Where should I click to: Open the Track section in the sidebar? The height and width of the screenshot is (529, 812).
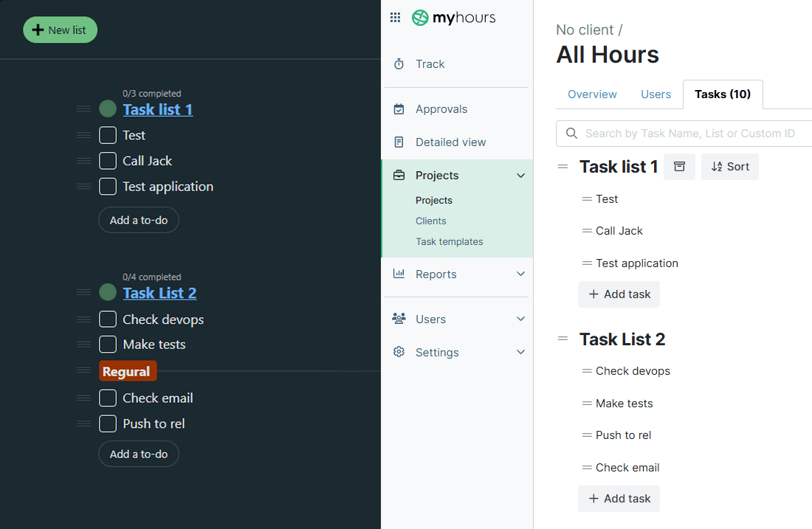[430, 64]
